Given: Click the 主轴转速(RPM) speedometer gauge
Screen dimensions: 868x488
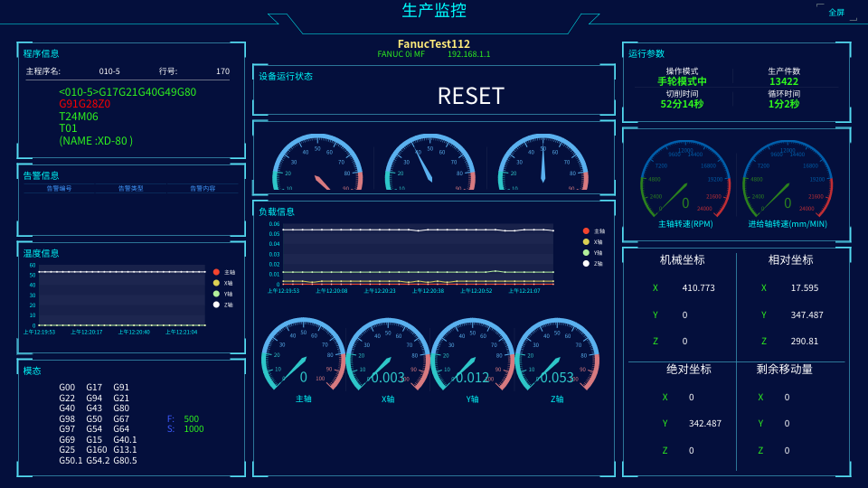Looking at the screenshot, I should point(685,181).
